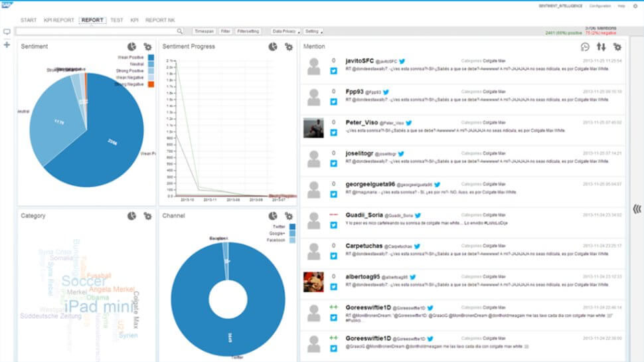Click the Filter button
This screenshot has width=644, height=362.
tap(226, 31)
